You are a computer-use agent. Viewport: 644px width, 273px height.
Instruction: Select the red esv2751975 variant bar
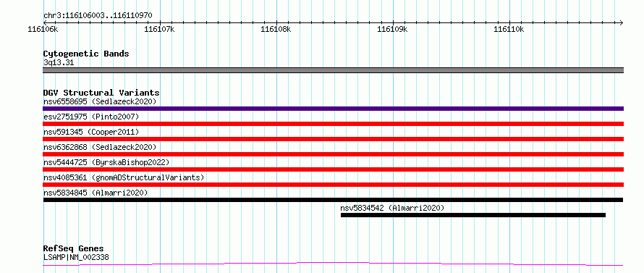click(333, 124)
